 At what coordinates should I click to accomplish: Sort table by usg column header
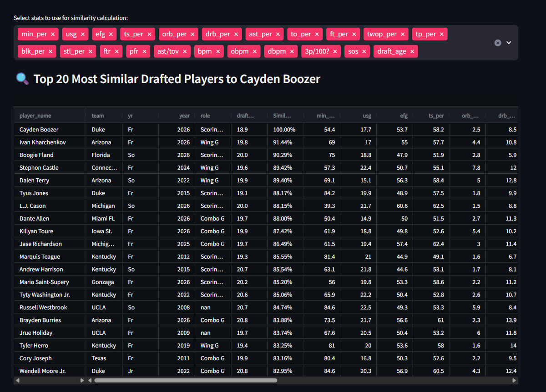click(x=358, y=116)
